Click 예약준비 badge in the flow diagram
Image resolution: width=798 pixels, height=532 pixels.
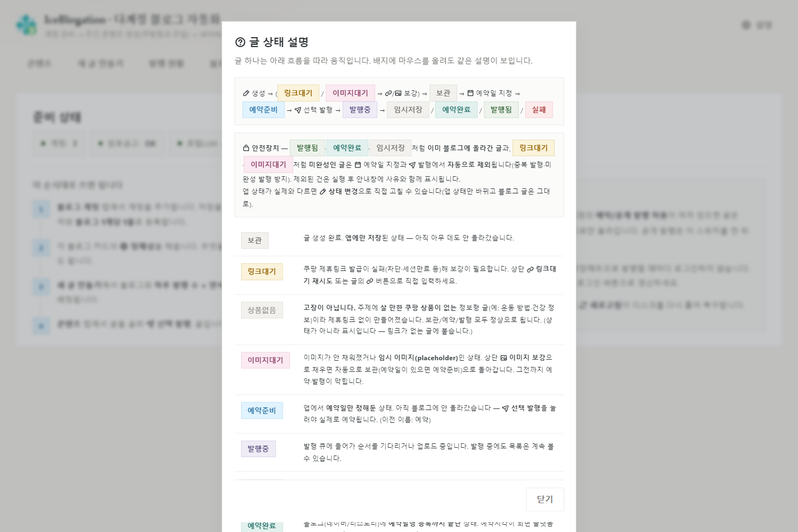pyautogui.click(x=263, y=110)
